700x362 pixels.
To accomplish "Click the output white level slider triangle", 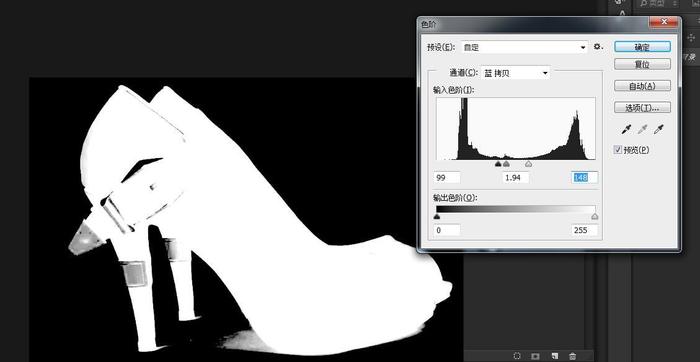I will (595, 216).
